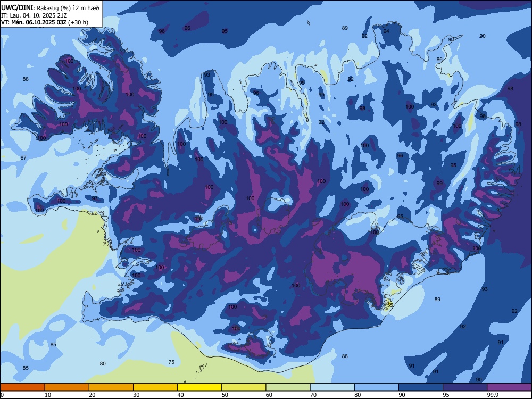The image size is (532, 399).
Task: Click the '99' humidity value in the eastern interior
Action: tap(439, 183)
